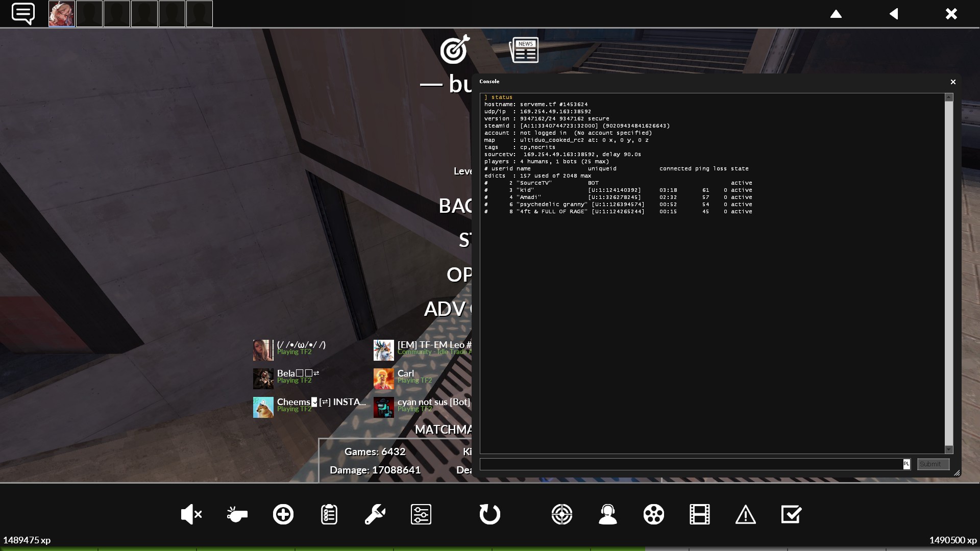Open the clipboard checklist icon
The height and width of the screenshot is (551, 980).
(329, 514)
